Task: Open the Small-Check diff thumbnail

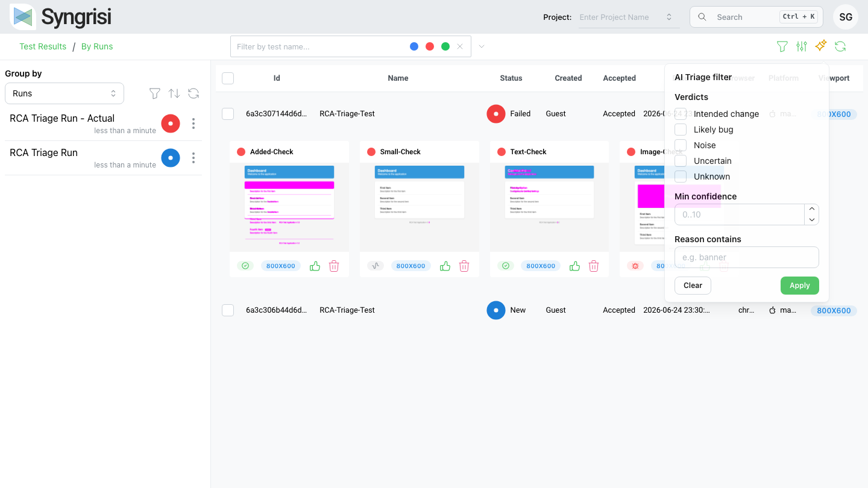Action: 420,207
